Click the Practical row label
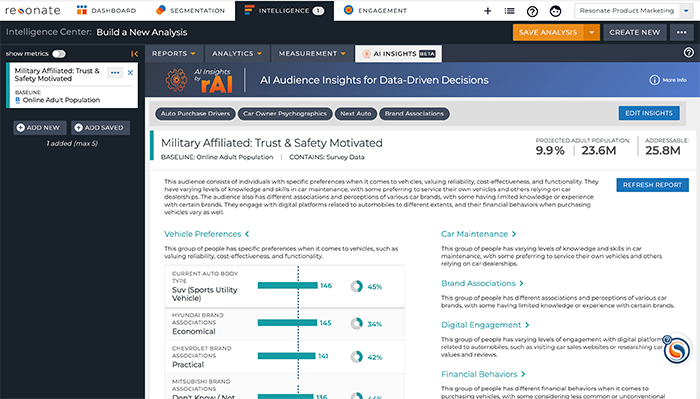 (188, 365)
